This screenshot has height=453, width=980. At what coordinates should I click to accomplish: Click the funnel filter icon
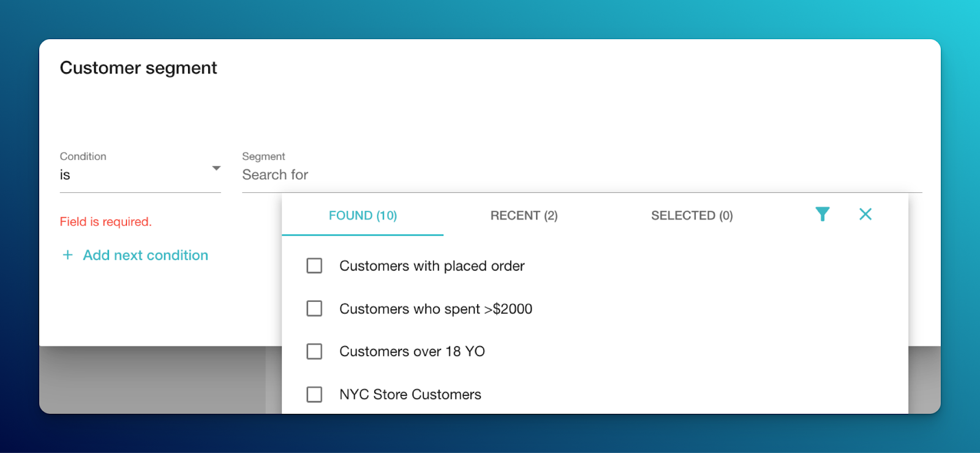point(823,214)
